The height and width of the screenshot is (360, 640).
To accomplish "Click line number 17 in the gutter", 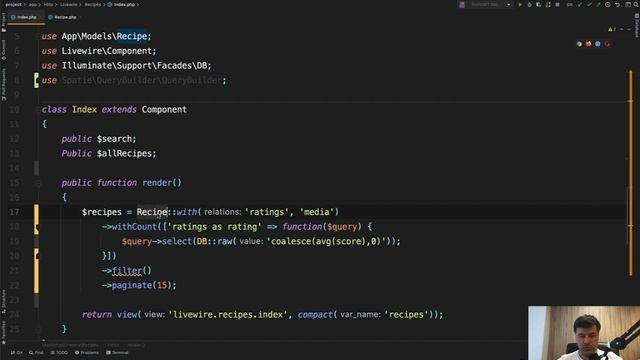I will (x=14, y=212).
